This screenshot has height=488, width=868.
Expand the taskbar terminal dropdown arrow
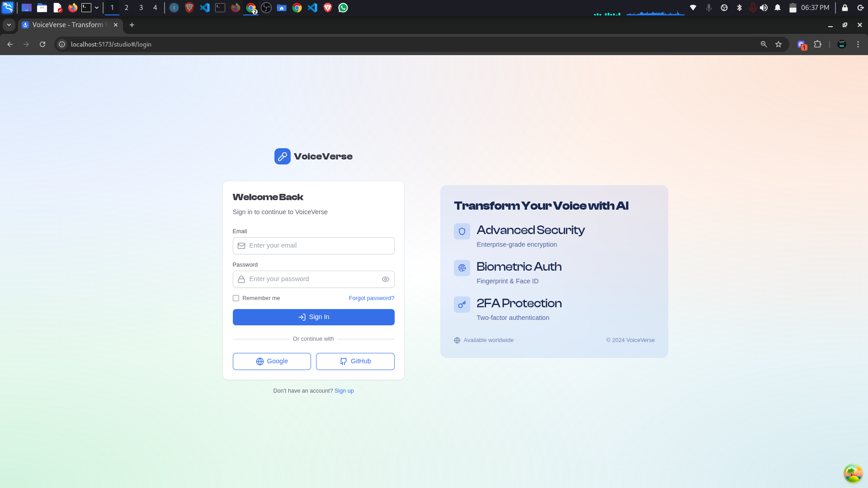[x=97, y=8]
